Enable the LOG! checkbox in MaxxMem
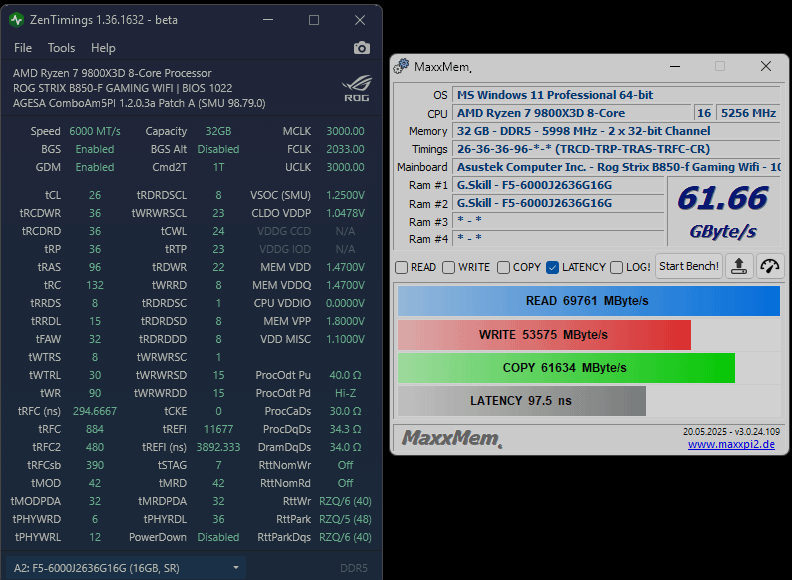 [617, 267]
